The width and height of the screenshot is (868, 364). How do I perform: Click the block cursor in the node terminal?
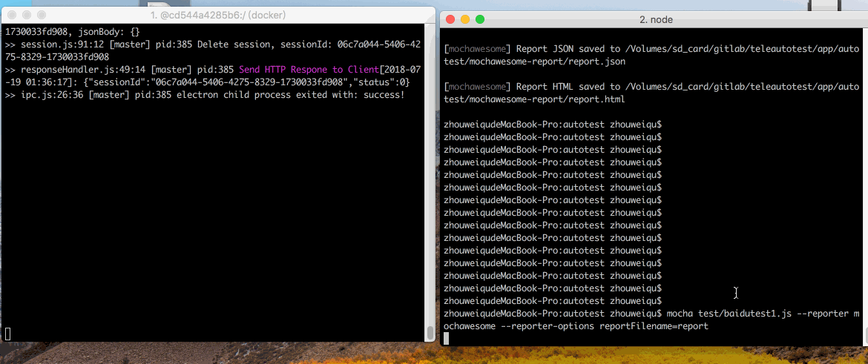tap(447, 339)
